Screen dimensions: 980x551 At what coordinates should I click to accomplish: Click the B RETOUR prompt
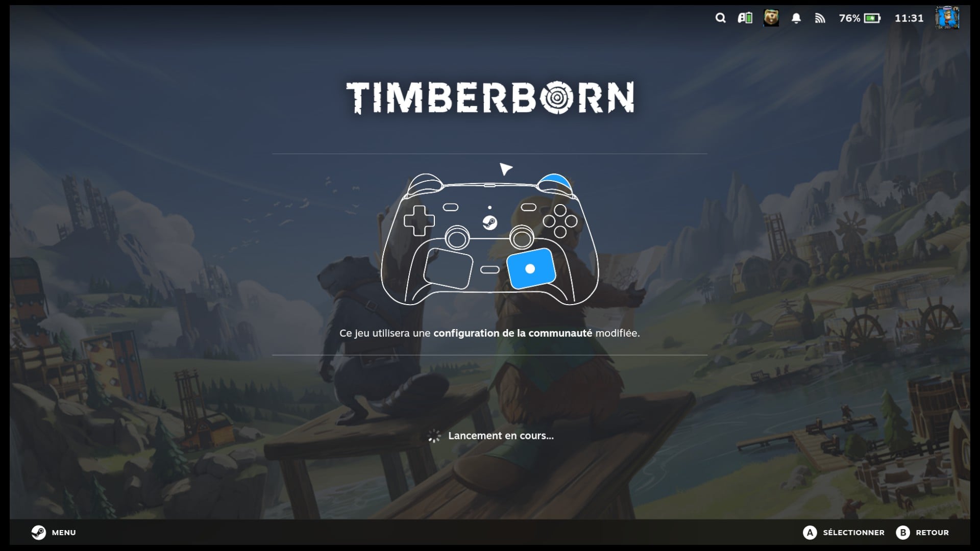point(922,532)
